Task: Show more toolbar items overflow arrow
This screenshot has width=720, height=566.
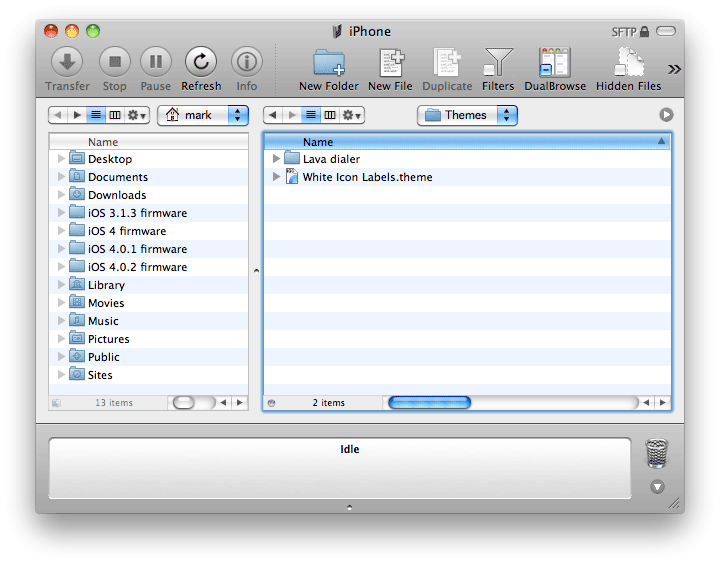Action: (x=674, y=69)
